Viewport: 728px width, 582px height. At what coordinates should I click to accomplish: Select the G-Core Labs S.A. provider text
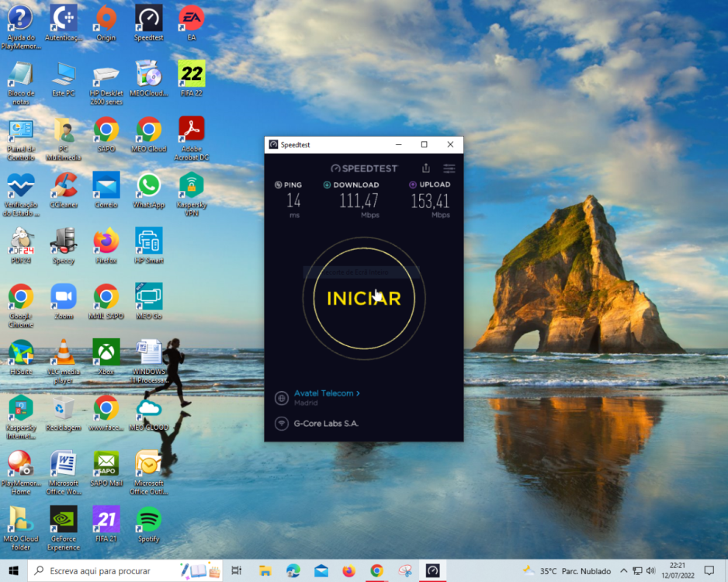coord(326,423)
